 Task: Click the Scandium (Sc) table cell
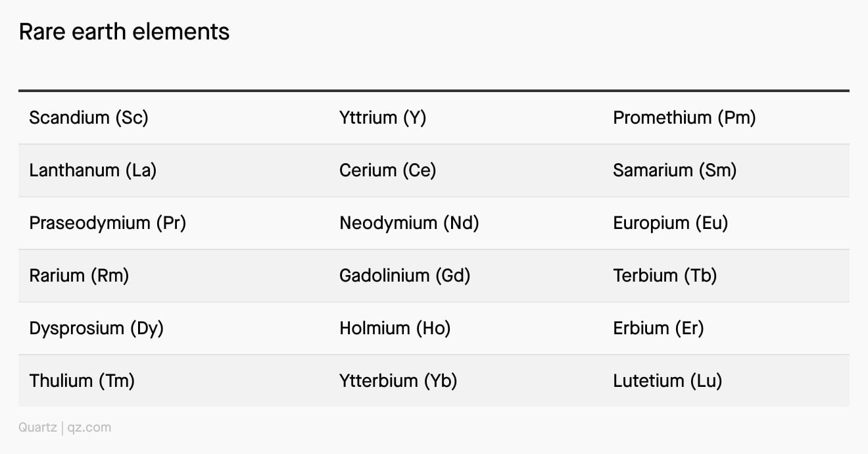coord(89,118)
